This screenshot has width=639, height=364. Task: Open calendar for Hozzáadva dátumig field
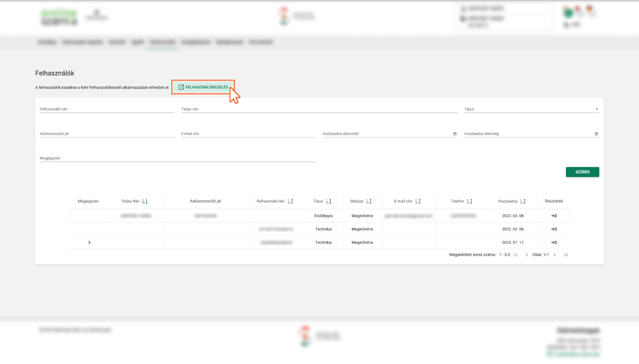(x=596, y=134)
